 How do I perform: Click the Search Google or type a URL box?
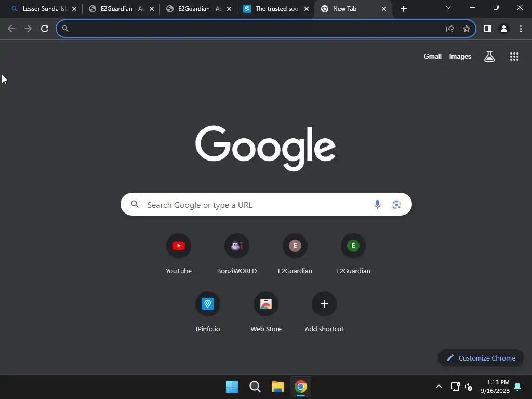click(x=266, y=204)
